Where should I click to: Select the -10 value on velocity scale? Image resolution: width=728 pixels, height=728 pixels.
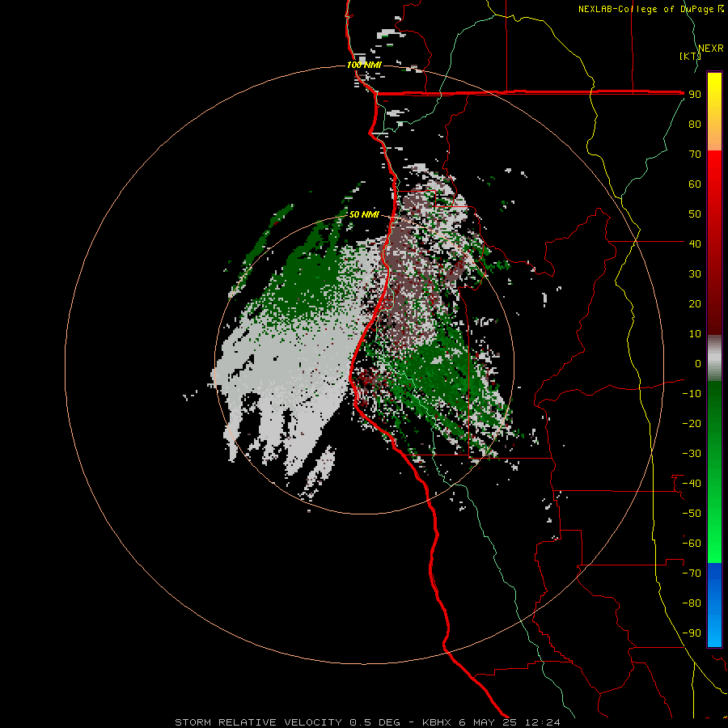point(692,394)
